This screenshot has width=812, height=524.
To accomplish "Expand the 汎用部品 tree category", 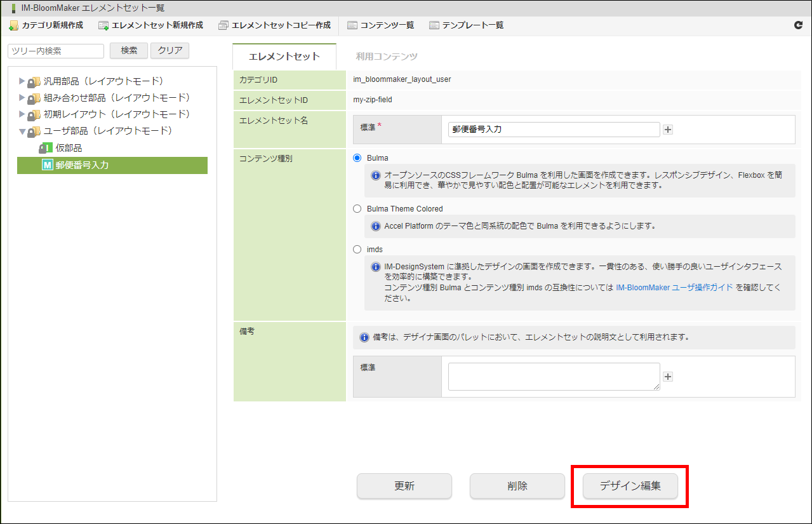I will click(x=22, y=81).
